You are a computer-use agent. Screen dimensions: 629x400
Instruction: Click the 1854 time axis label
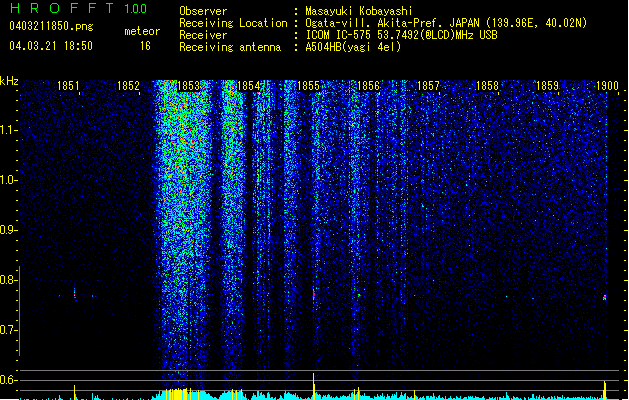point(248,86)
